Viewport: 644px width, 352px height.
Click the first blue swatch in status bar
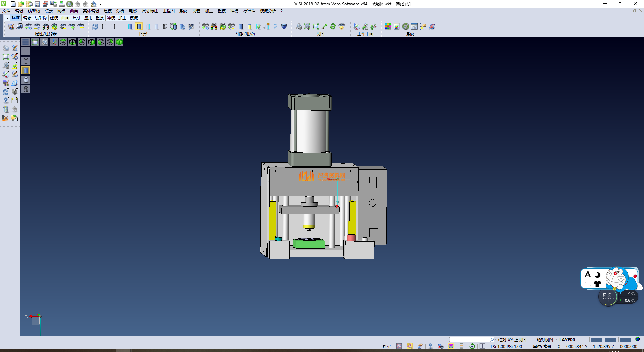click(596, 340)
